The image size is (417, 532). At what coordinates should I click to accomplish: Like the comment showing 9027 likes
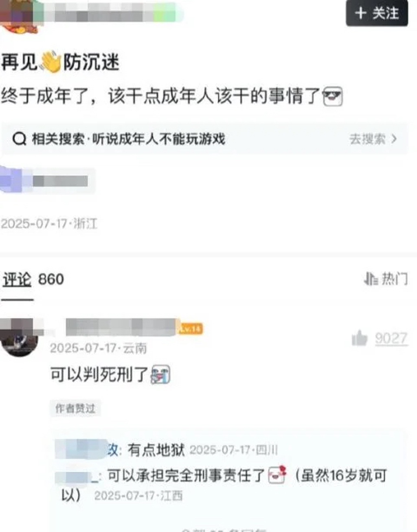[x=360, y=338]
